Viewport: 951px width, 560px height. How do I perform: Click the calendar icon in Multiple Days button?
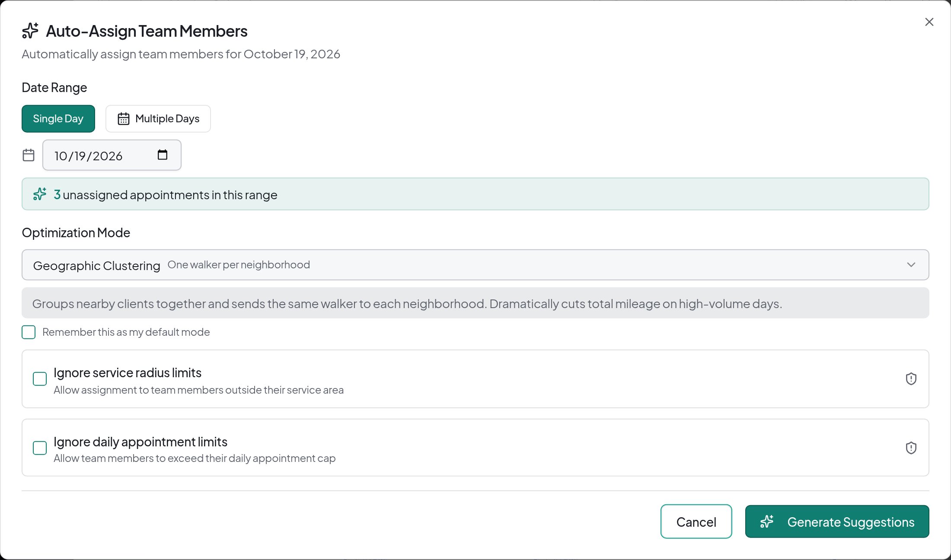(x=124, y=119)
